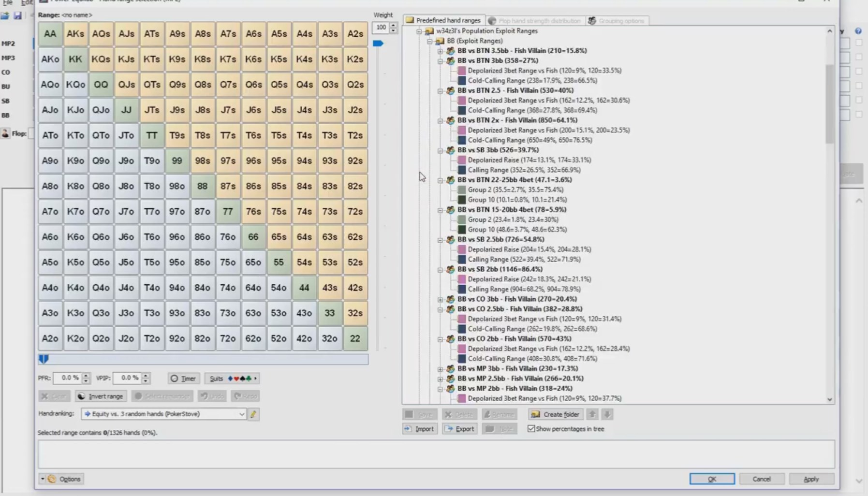Click the blue weight arrow marker

tap(378, 44)
